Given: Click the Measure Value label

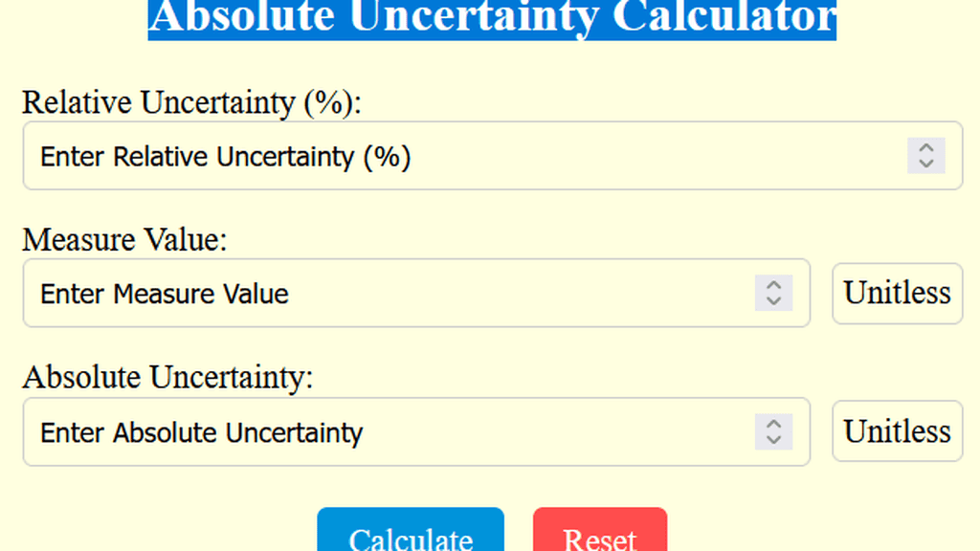Looking at the screenshot, I should [x=124, y=240].
